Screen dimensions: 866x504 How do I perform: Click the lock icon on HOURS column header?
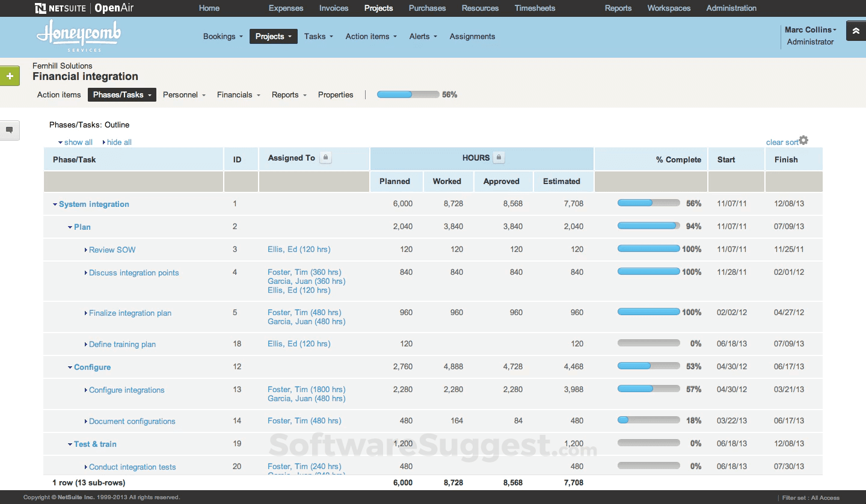[500, 158]
